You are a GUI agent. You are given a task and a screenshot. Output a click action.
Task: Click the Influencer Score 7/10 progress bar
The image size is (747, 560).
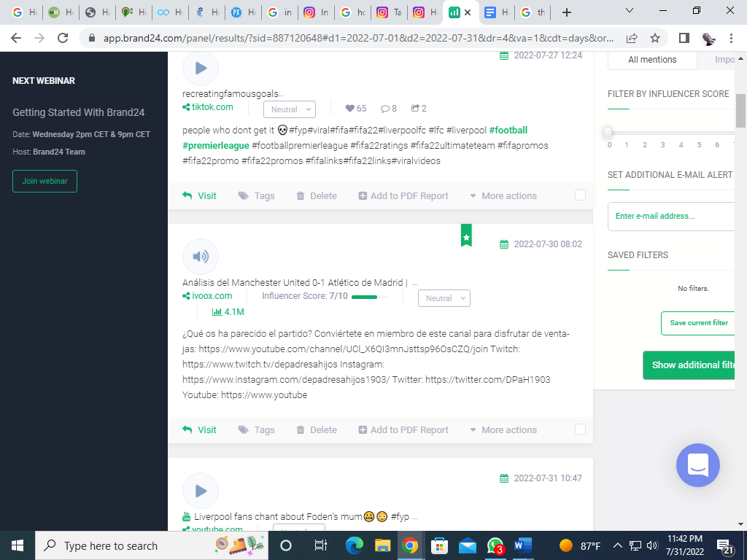pos(369,297)
